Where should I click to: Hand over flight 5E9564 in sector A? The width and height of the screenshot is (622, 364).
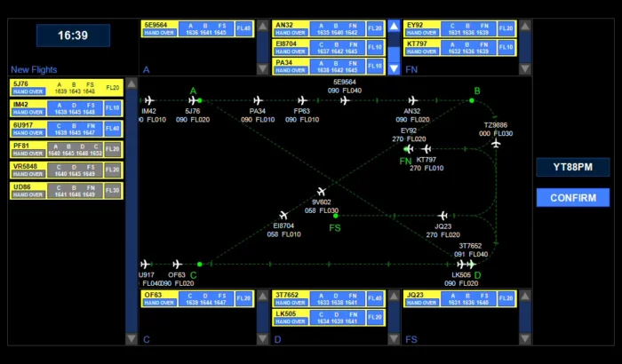(159, 33)
